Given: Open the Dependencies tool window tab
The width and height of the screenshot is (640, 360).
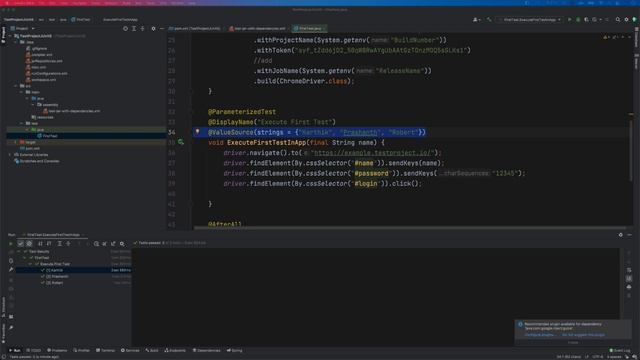Looking at the screenshot, I should [x=207, y=350].
